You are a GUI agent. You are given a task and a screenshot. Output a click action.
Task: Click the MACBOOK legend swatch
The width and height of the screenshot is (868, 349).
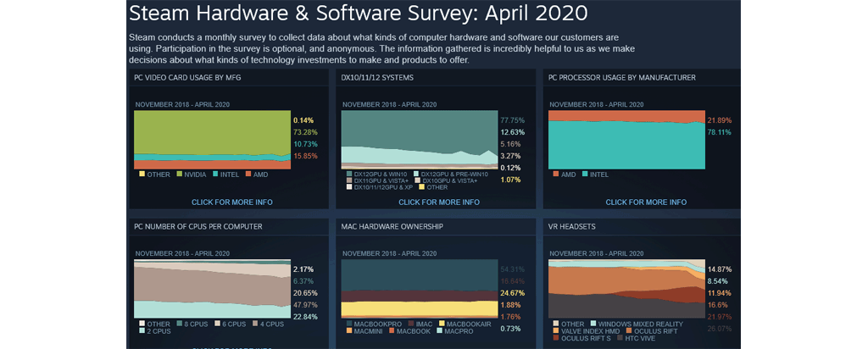tap(391, 330)
